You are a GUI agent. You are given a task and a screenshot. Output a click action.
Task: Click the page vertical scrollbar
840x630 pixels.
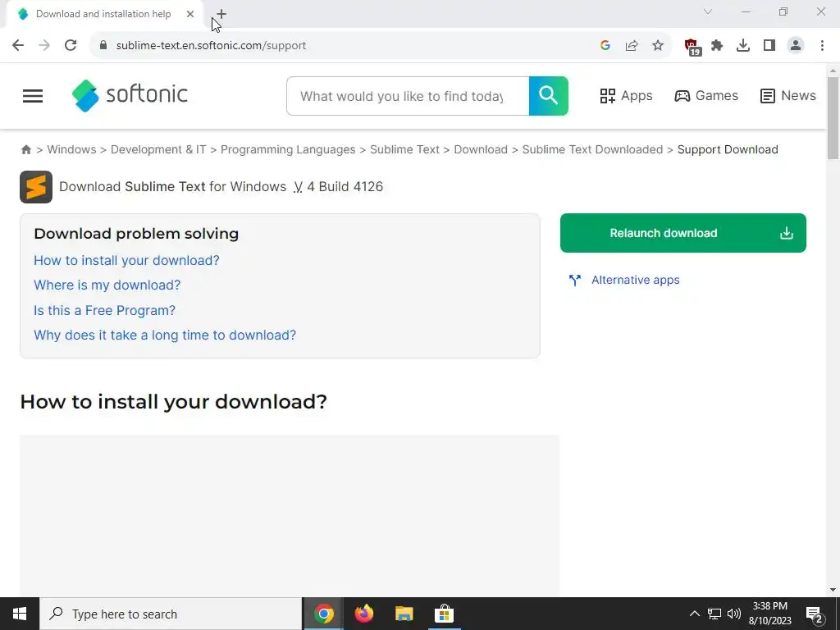833,118
